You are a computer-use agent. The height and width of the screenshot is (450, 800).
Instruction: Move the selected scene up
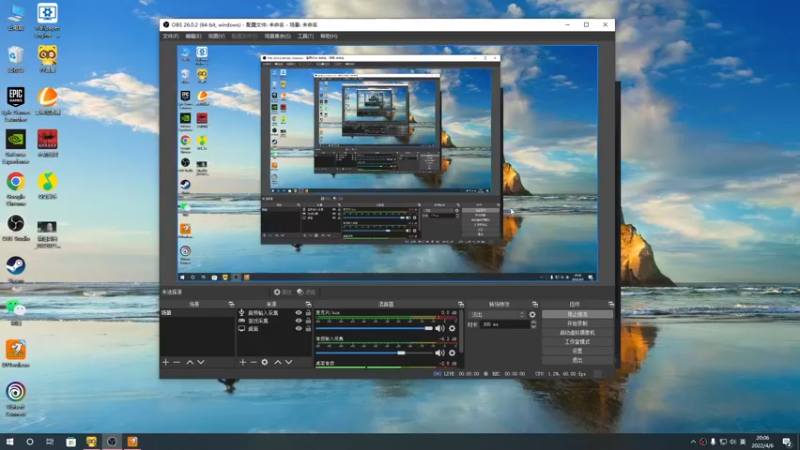pos(190,362)
